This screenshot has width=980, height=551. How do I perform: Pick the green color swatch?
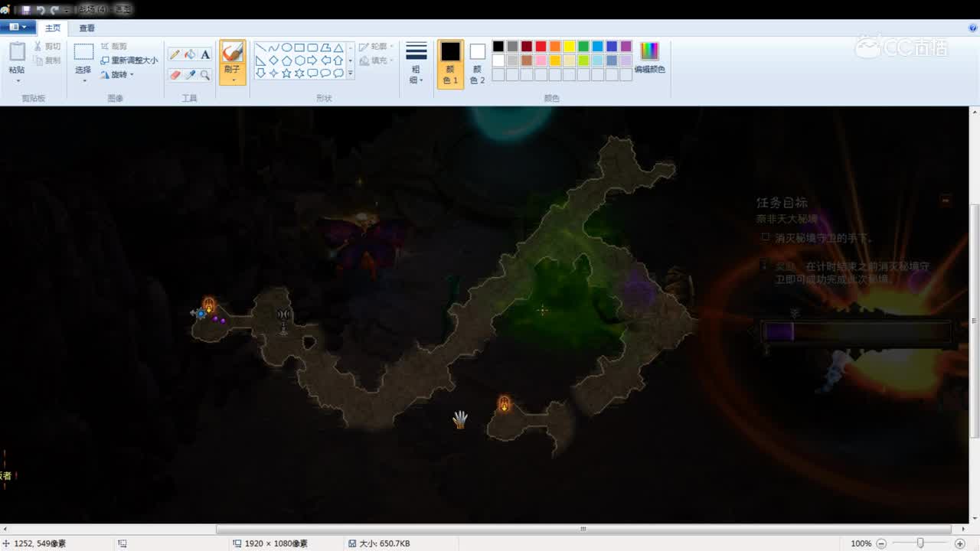(x=583, y=47)
